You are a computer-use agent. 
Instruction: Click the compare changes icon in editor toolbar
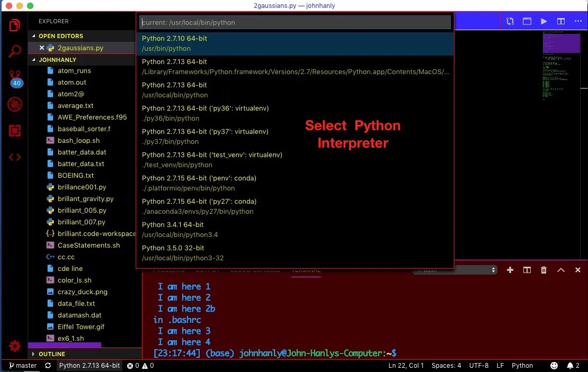[x=510, y=21]
